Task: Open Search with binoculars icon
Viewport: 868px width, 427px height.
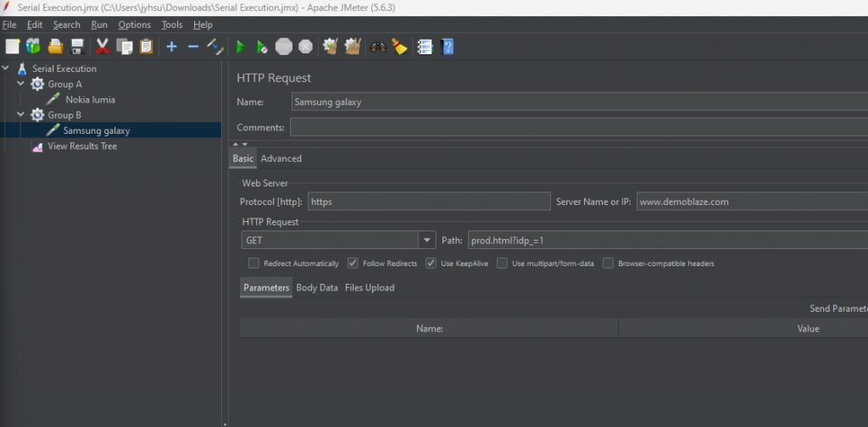Action: [378, 47]
